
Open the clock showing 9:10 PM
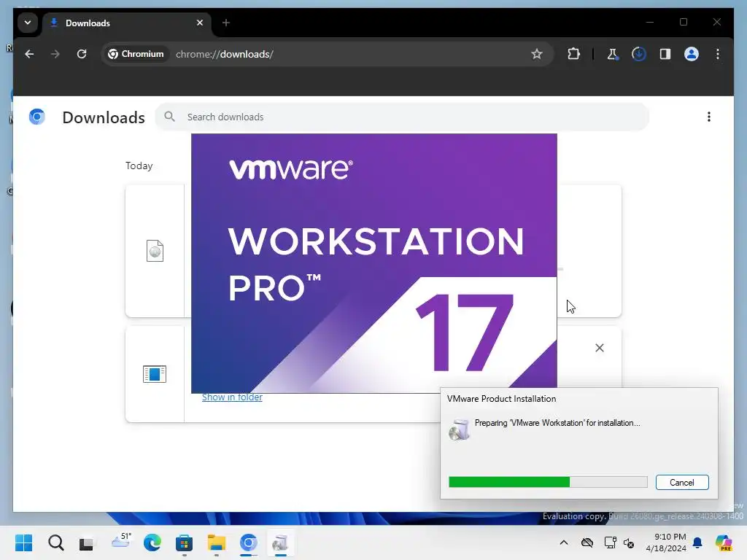(665, 542)
